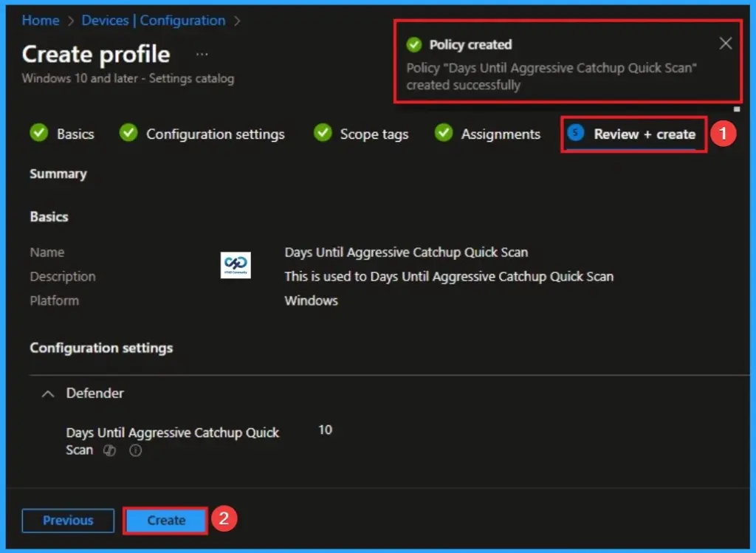756x553 pixels.
Task: Dismiss the Policy created notification
Action: (x=725, y=44)
